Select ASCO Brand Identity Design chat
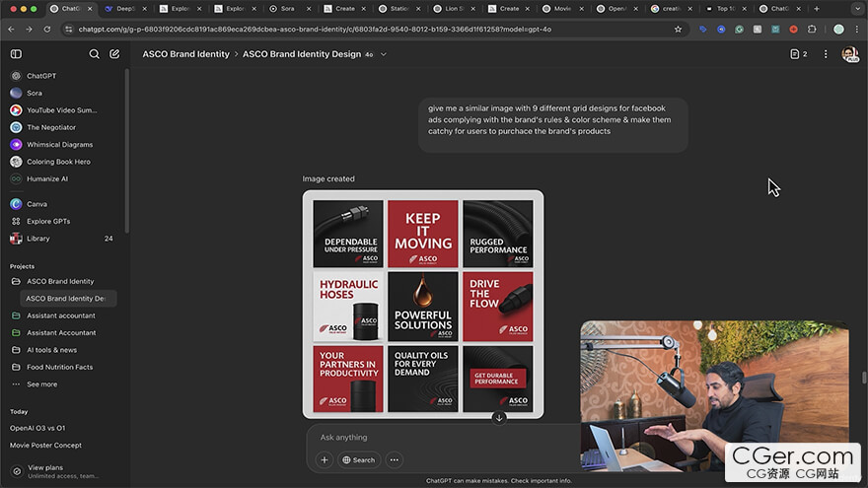The image size is (868, 488). 68,298
